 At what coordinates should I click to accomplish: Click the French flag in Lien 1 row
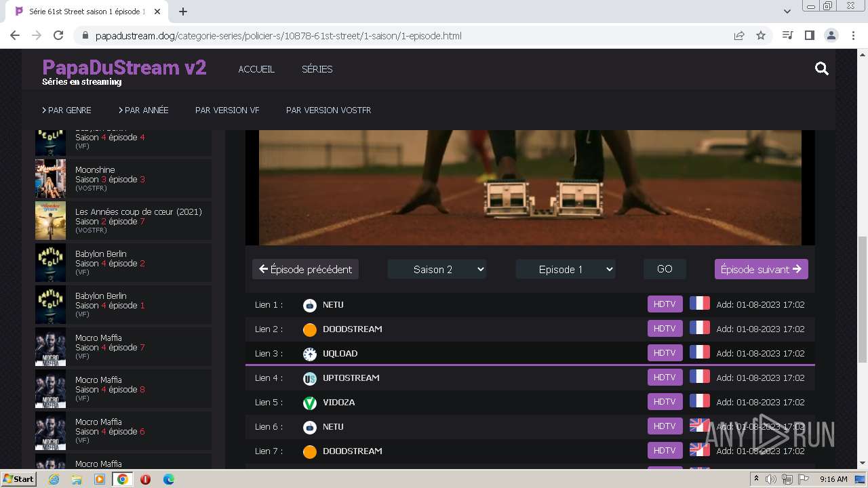(x=699, y=304)
